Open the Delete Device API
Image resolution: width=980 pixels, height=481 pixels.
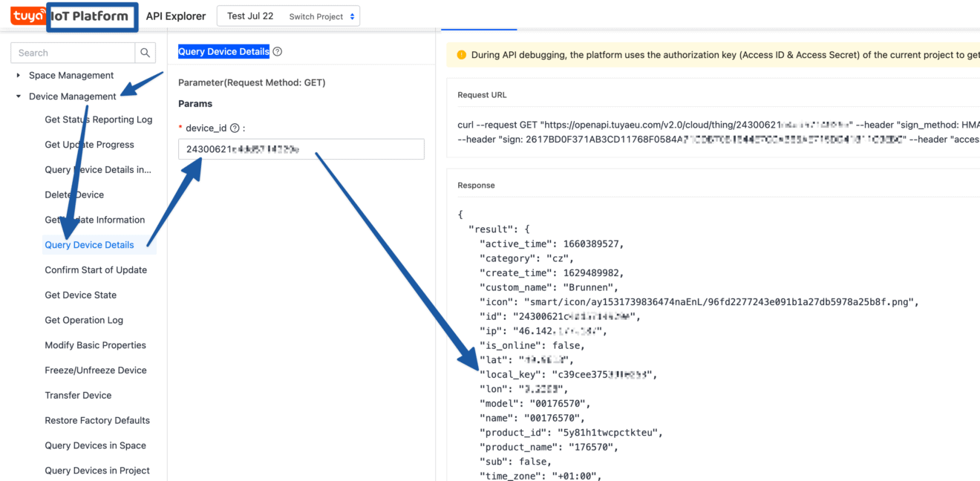[74, 194]
